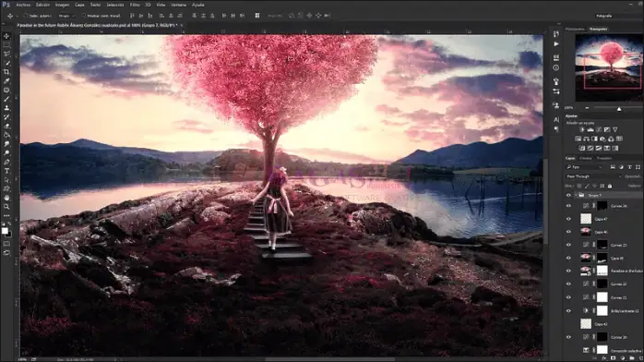Select the Gradient tool

(x=6, y=135)
